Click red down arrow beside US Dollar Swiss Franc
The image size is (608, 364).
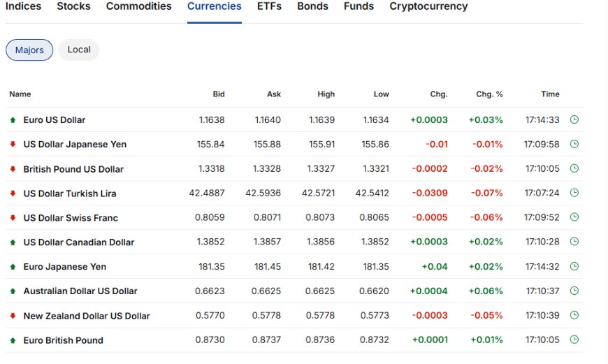(x=13, y=218)
